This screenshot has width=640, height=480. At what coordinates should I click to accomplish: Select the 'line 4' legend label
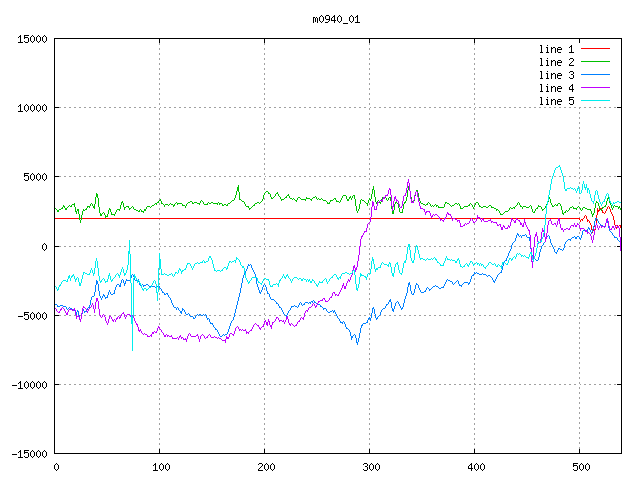[556, 88]
